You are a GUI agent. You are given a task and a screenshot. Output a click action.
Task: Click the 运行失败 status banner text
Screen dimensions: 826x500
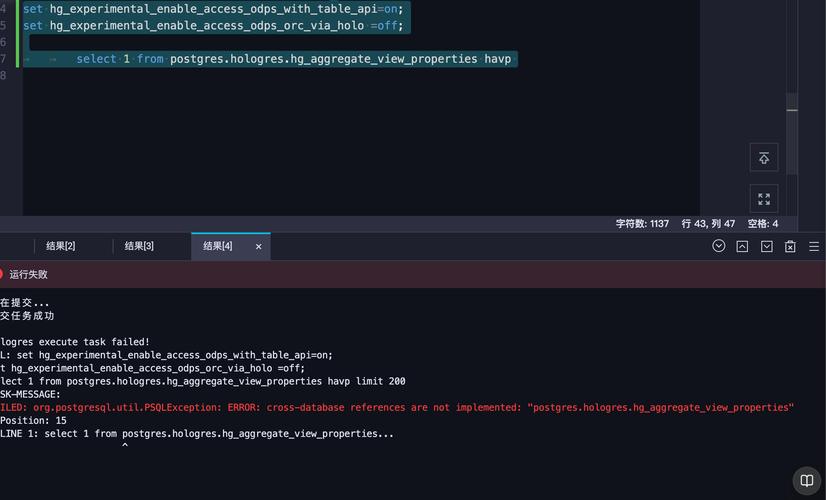click(29, 274)
